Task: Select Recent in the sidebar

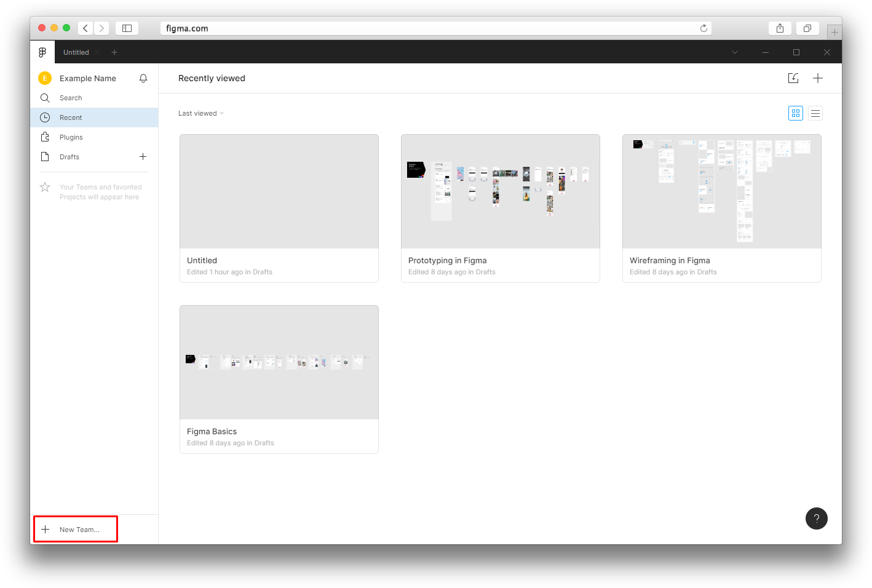Action: [94, 117]
